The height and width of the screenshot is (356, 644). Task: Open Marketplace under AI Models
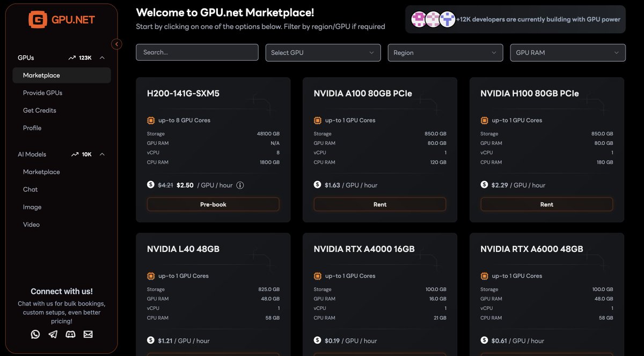tap(41, 172)
